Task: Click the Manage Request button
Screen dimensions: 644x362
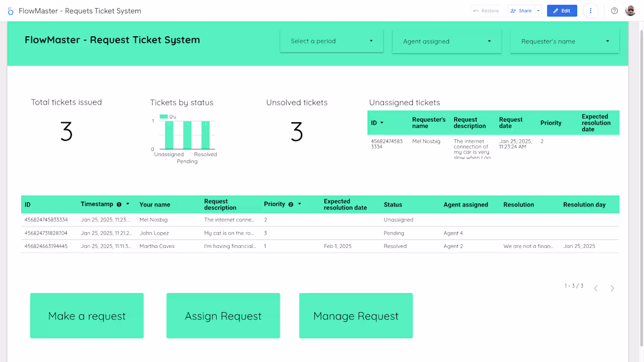Action: point(356,316)
